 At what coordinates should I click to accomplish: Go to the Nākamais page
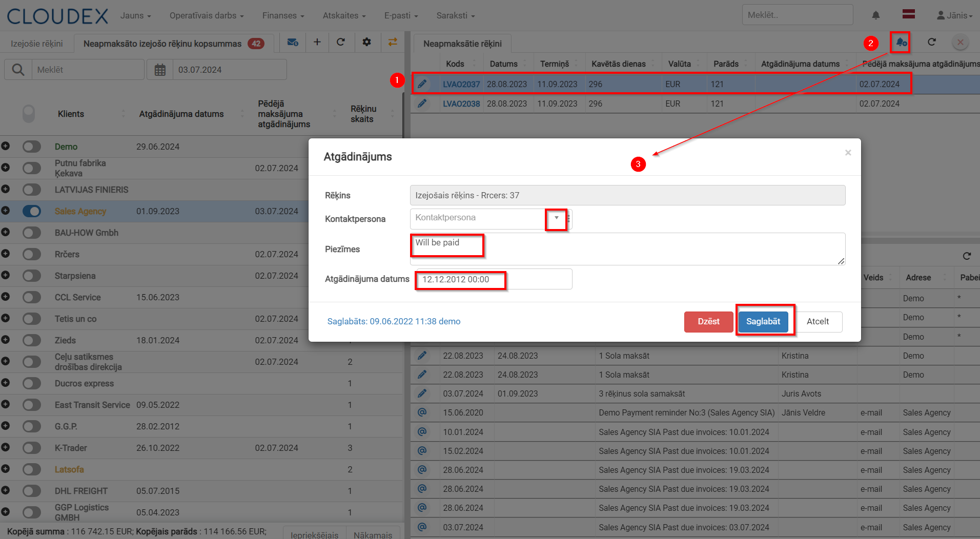[x=373, y=534]
